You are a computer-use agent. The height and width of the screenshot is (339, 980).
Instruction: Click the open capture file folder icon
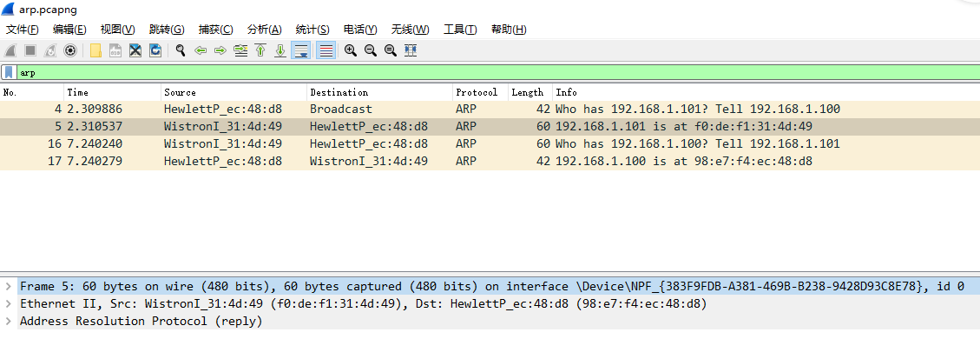[95, 50]
